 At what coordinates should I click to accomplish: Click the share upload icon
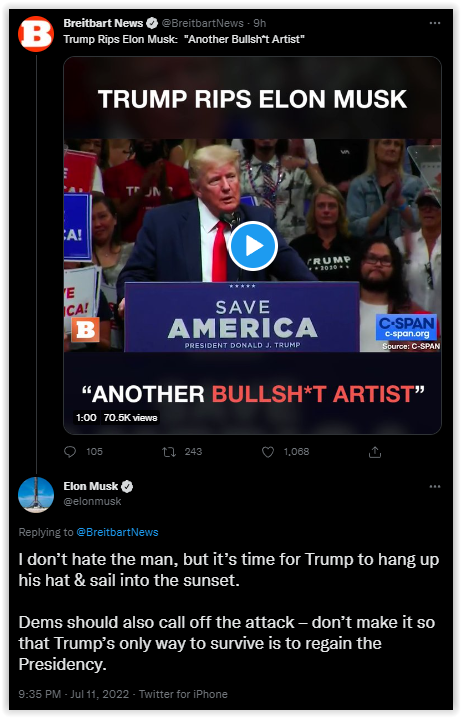pyautogui.click(x=375, y=452)
